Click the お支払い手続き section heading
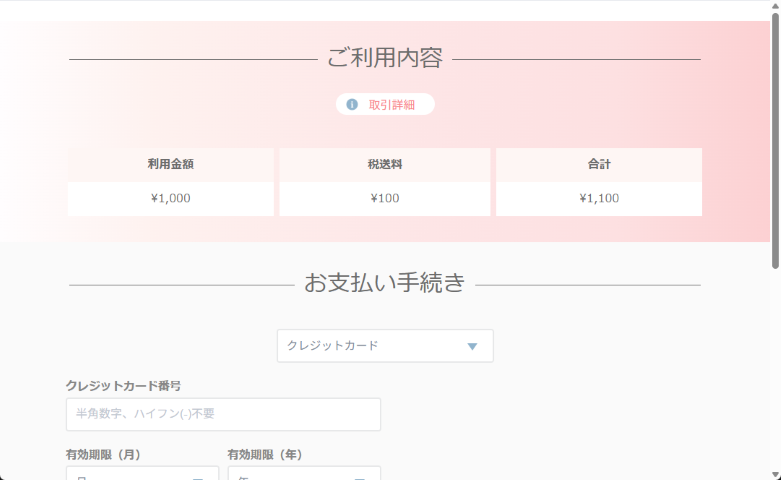 click(385, 282)
